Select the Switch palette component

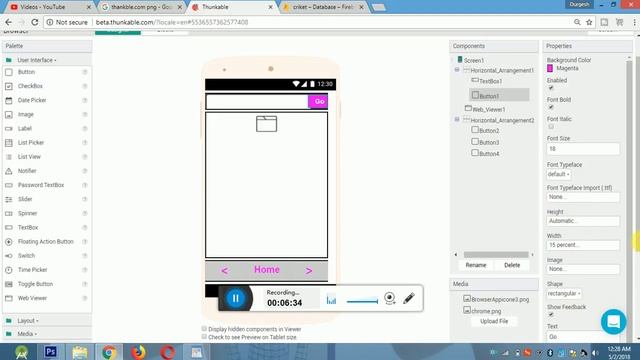pos(26,256)
